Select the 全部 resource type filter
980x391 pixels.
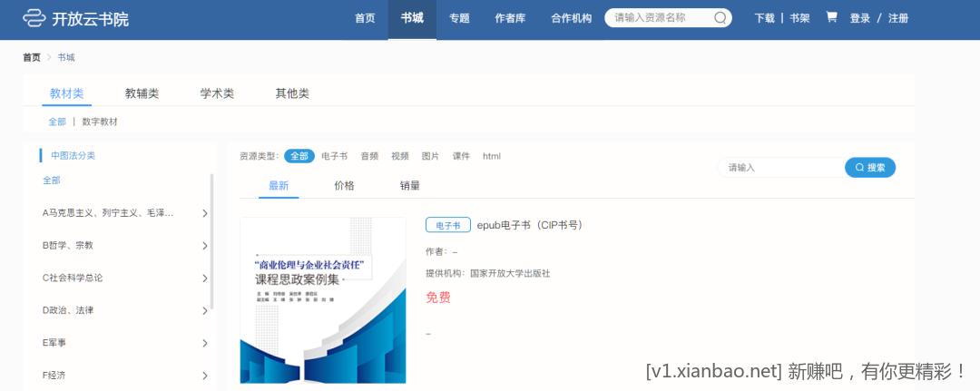tap(299, 156)
